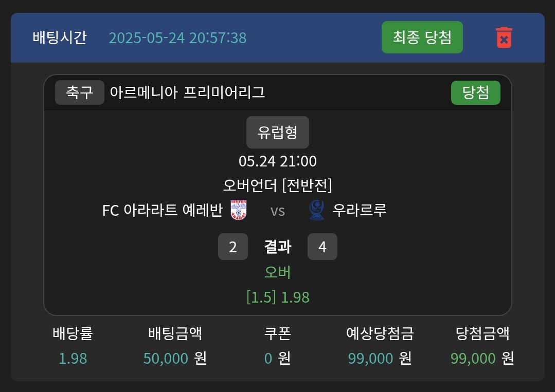Click the green 당첨 status badge
Image resolution: width=555 pixels, height=392 pixels.
475,92
